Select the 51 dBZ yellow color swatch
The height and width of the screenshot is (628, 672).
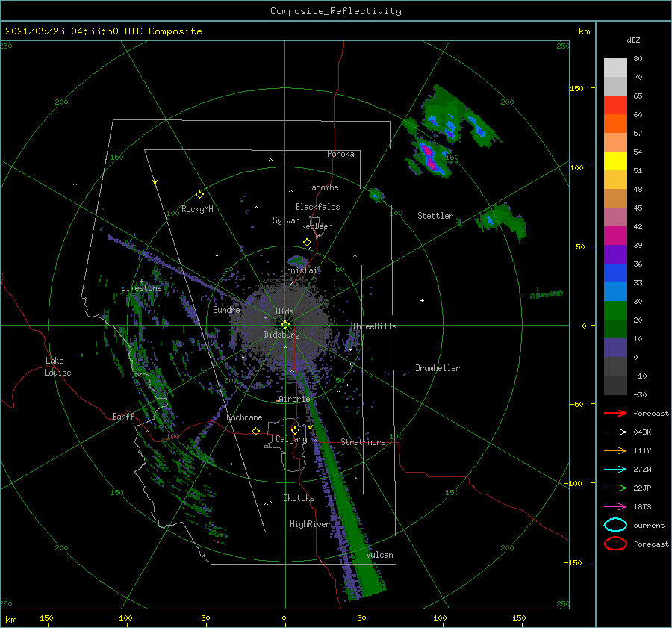(x=615, y=161)
